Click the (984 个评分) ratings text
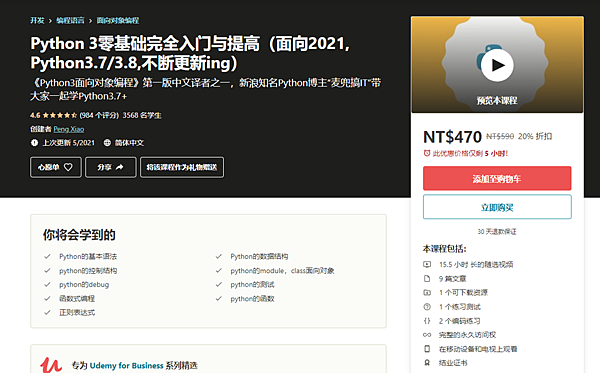 (x=99, y=115)
